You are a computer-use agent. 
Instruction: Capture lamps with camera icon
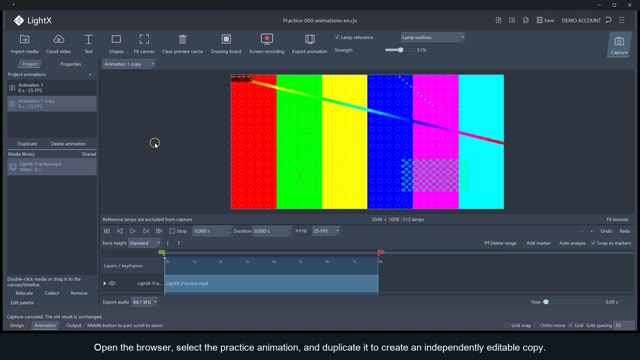click(619, 45)
